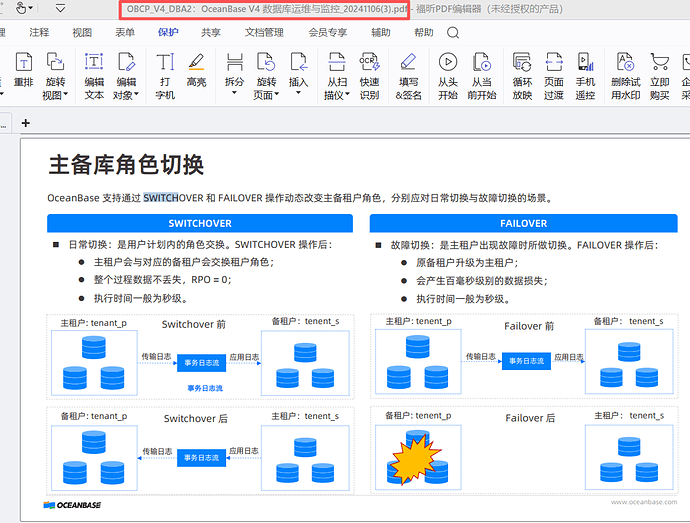
Task: Toggle 循环放映 (loop playback) option
Action: (x=522, y=64)
